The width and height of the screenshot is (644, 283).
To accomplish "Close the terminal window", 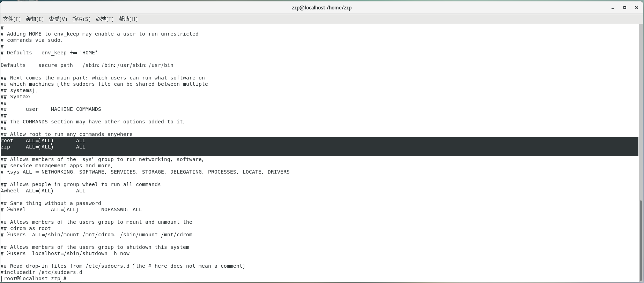I will (x=637, y=8).
